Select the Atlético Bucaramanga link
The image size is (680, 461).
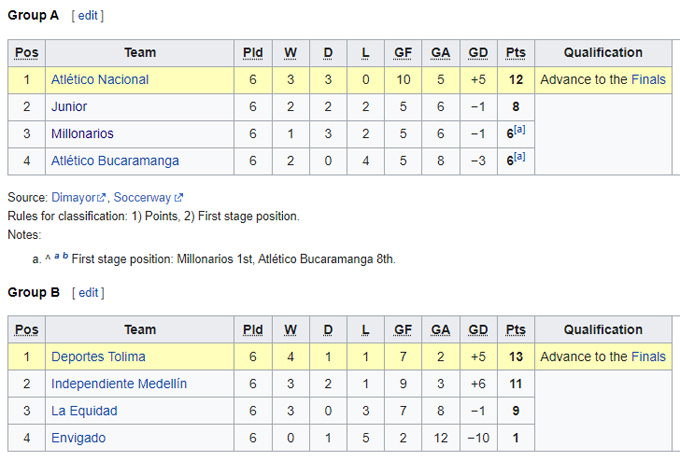pyautogui.click(x=115, y=161)
